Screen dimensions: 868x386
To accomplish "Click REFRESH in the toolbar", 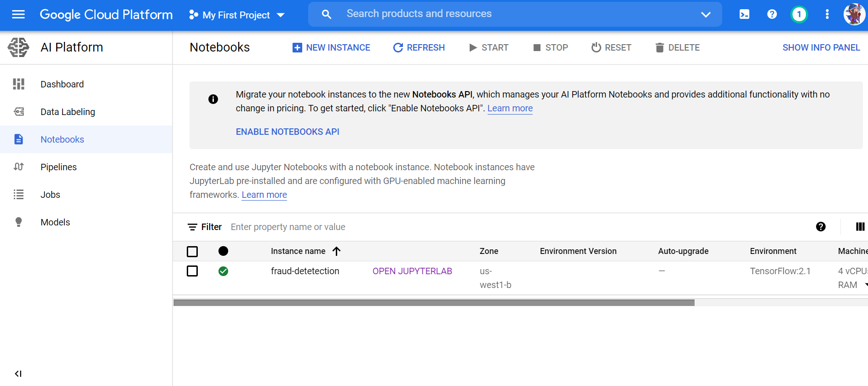I will pos(419,47).
